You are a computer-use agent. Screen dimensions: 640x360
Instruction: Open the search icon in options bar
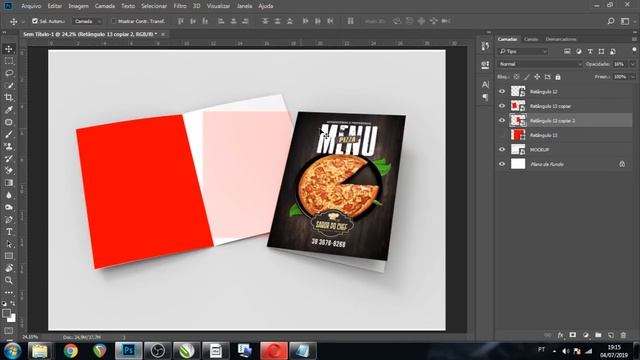pyautogui.click(x=611, y=21)
